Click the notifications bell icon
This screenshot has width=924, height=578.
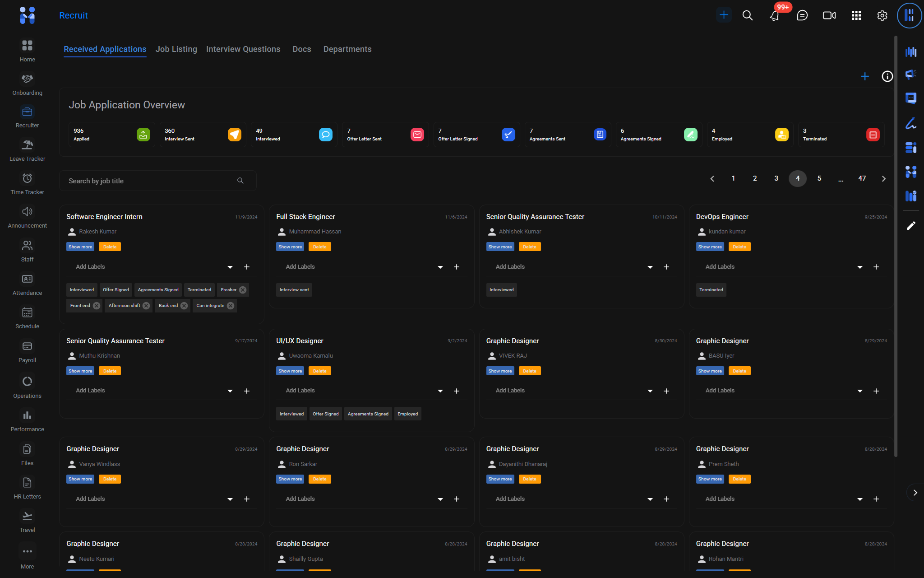[x=774, y=16]
